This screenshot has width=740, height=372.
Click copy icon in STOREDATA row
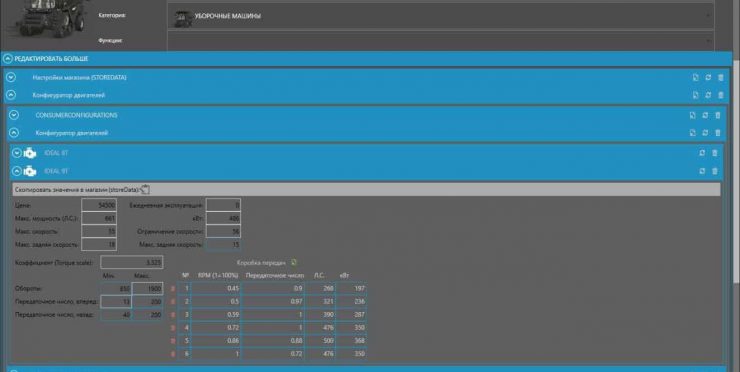click(695, 77)
